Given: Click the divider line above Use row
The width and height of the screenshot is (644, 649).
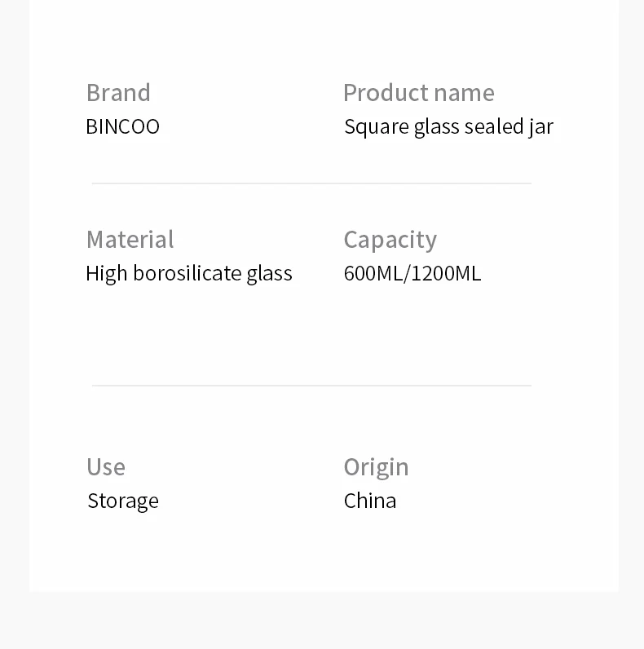Looking at the screenshot, I should pos(311,386).
